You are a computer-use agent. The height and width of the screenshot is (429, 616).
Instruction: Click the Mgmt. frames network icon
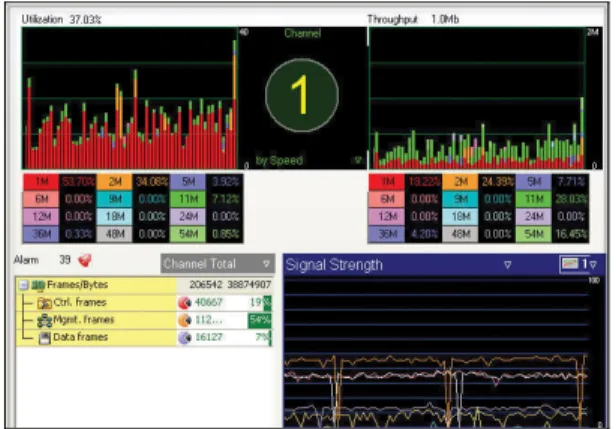pyautogui.click(x=44, y=321)
